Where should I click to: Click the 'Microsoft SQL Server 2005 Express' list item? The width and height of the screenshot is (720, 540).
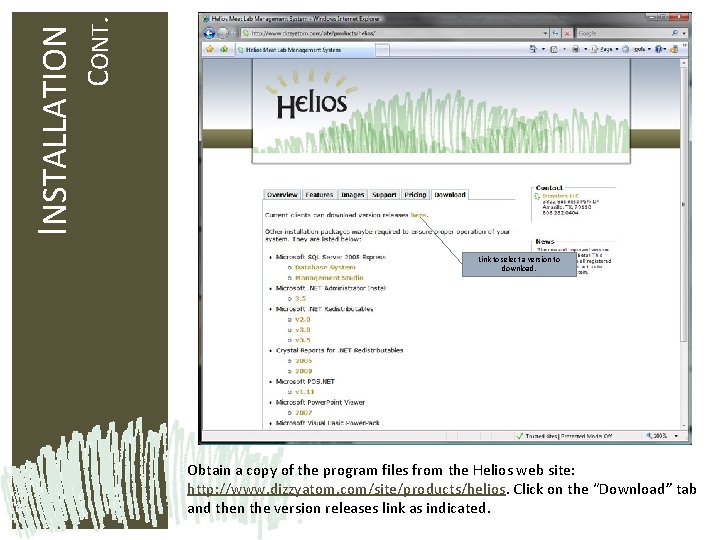point(331,257)
